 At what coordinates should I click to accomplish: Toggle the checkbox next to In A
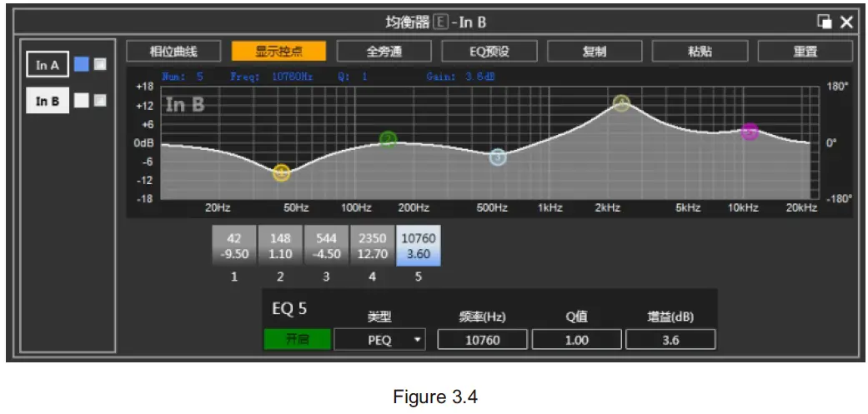100,64
